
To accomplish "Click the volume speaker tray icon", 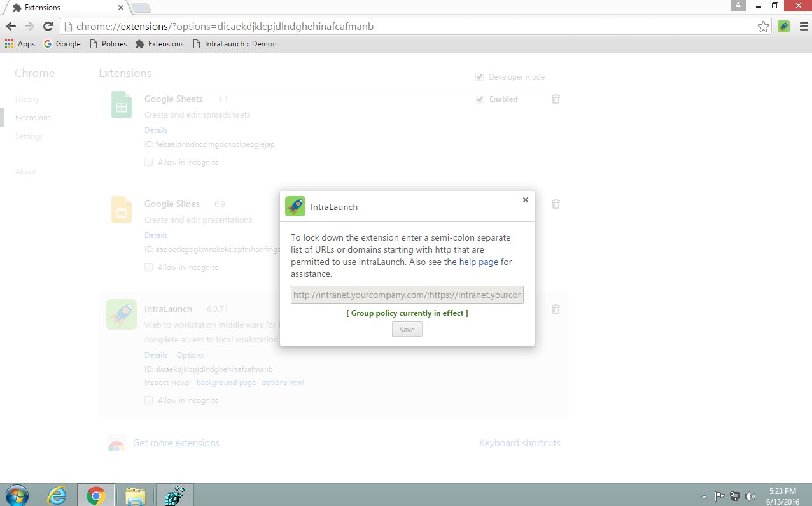I will (750, 496).
